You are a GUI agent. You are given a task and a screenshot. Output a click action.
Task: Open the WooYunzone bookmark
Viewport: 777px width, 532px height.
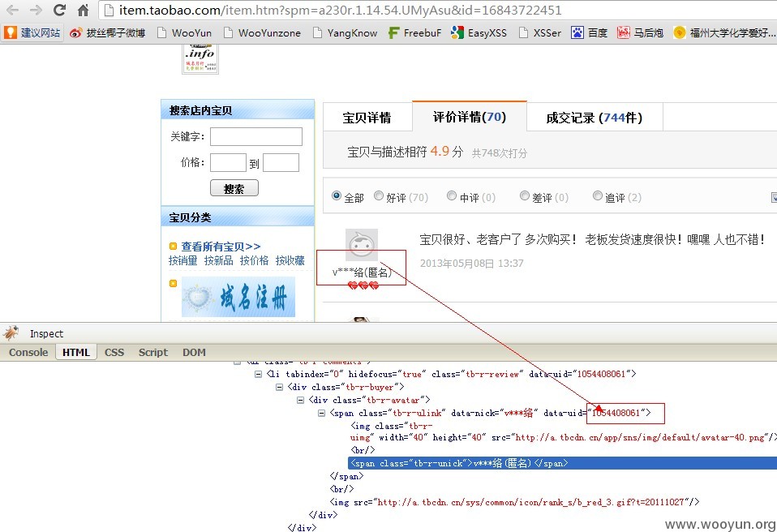(x=262, y=32)
